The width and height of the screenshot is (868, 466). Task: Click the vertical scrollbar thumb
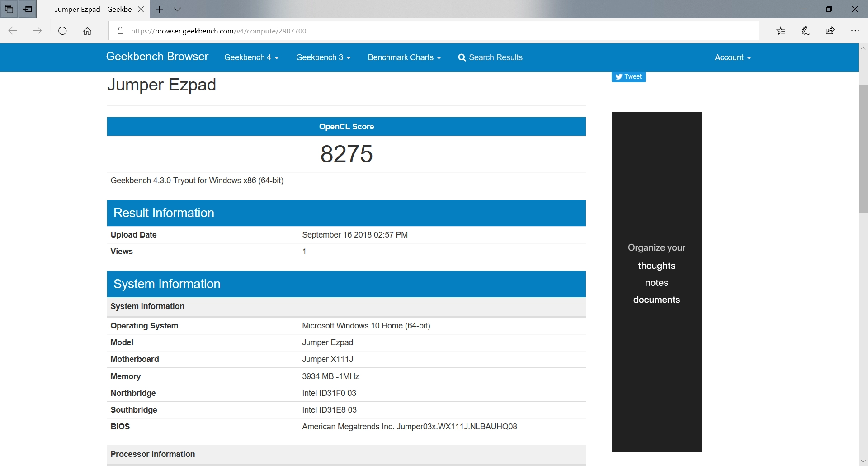click(x=863, y=148)
